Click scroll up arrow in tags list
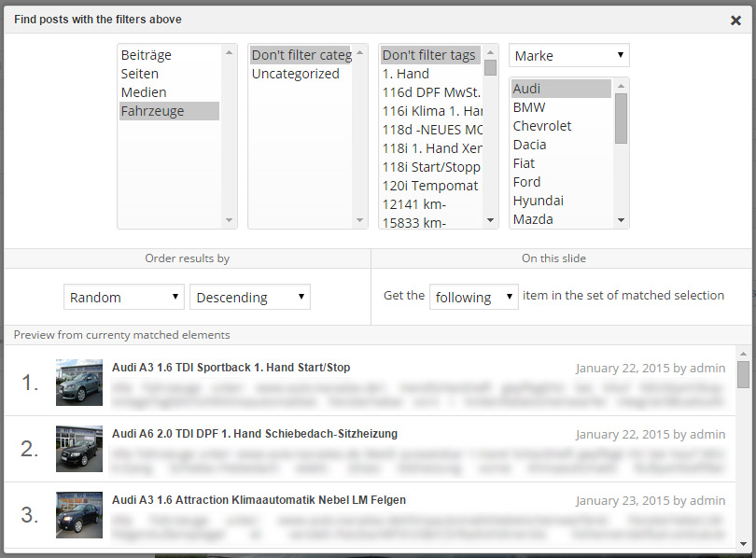 [490, 52]
